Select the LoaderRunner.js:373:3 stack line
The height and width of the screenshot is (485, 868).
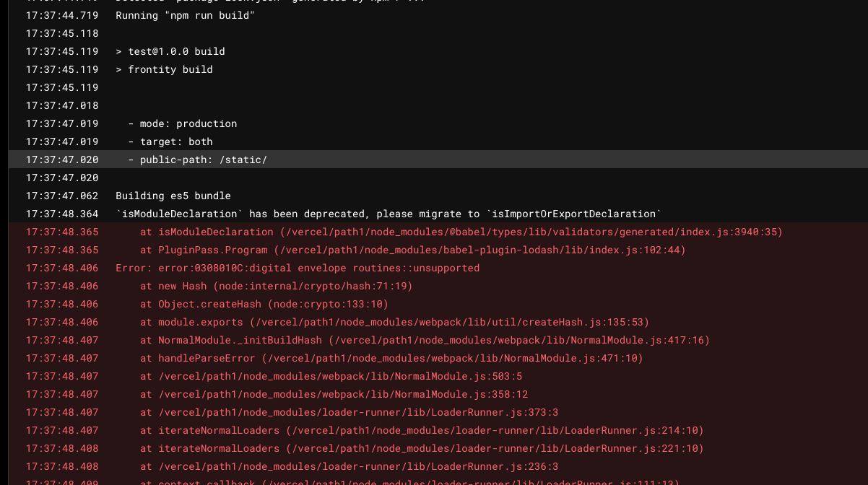click(349, 412)
